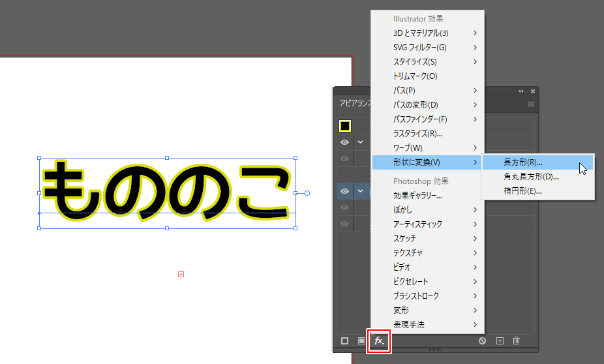
Task: Pick 楕円形(E)... from the submenu
Action: click(x=523, y=190)
